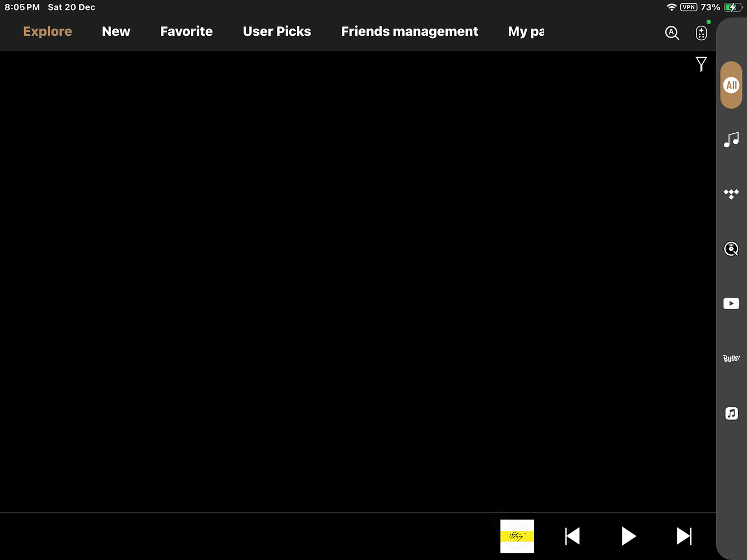The height and width of the screenshot is (560, 747).
Task: Select the All sources button in sidebar
Action: point(731,85)
